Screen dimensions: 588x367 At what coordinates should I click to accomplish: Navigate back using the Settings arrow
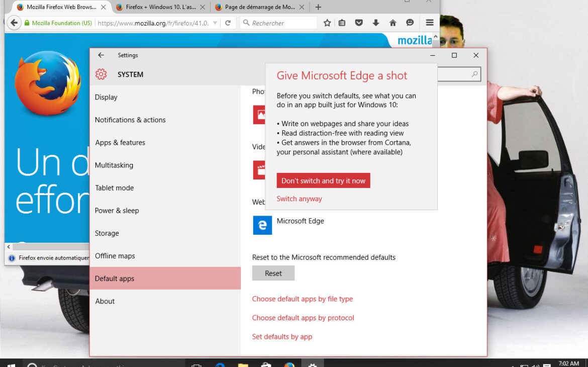[101, 55]
